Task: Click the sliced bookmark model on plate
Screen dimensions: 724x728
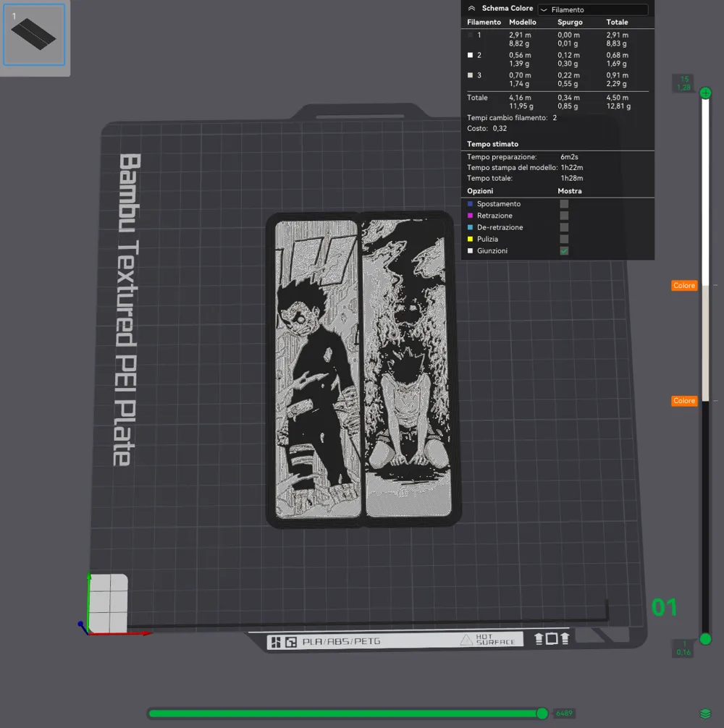Action: point(363,369)
